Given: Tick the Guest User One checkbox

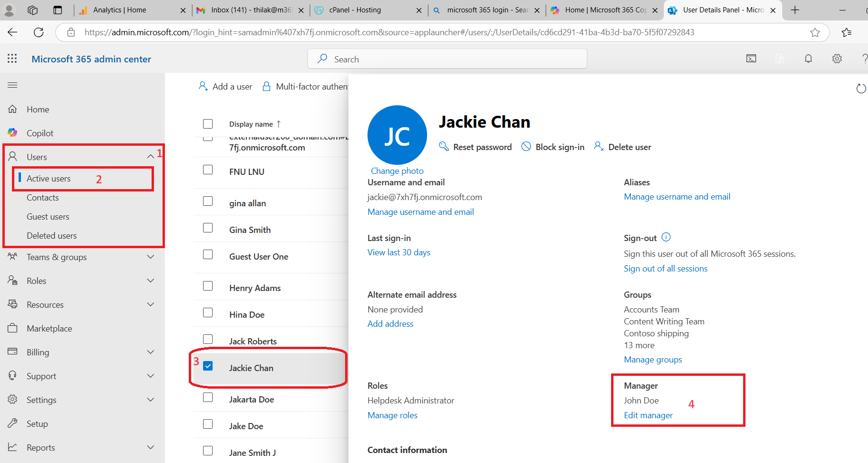Looking at the screenshot, I should (208, 254).
